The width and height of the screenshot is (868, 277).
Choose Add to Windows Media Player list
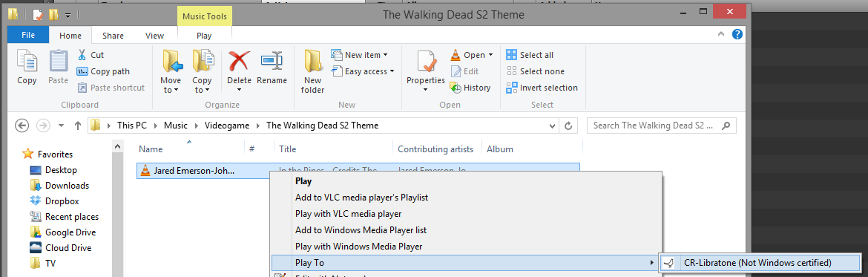point(466,230)
